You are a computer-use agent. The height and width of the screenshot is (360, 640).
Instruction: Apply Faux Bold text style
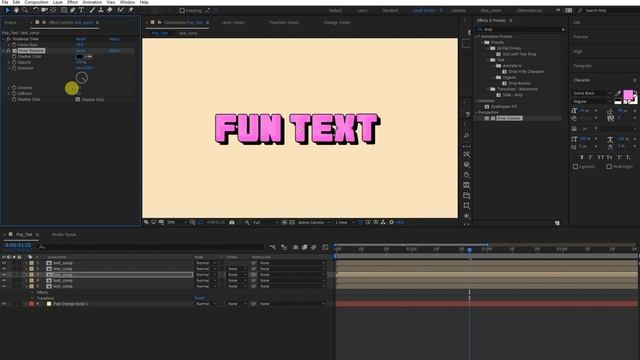[x=582, y=157]
